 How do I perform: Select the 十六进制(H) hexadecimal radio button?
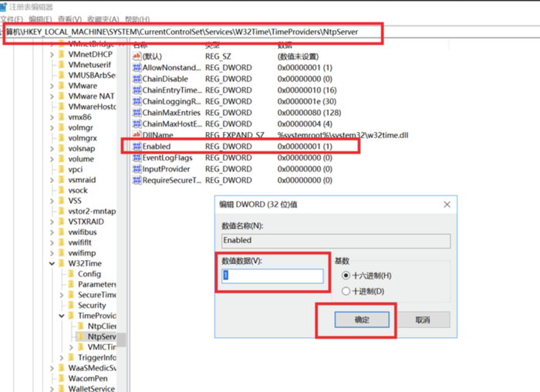click(x=346, y=275)
